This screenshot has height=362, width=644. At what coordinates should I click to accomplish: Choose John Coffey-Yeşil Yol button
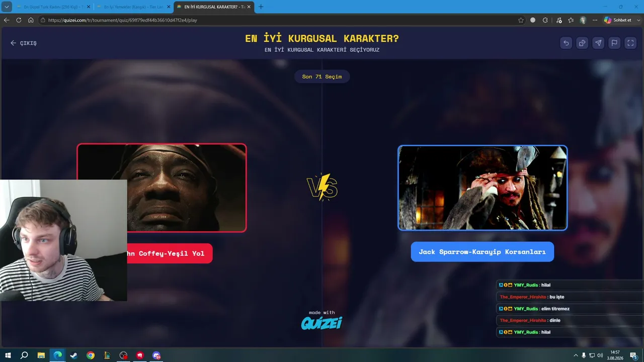pyautogui.click(x=170, y=253)
